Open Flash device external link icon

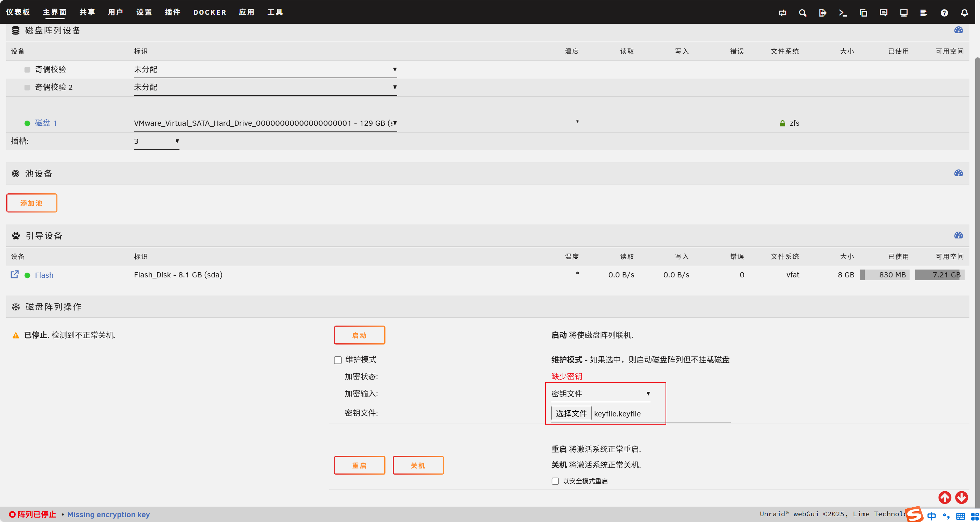point(14,275)
